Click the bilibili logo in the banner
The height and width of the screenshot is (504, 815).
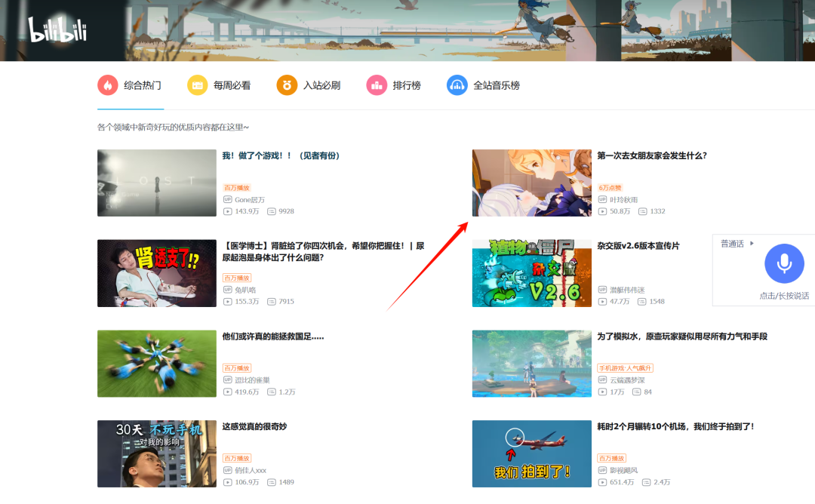pos(57,29)
